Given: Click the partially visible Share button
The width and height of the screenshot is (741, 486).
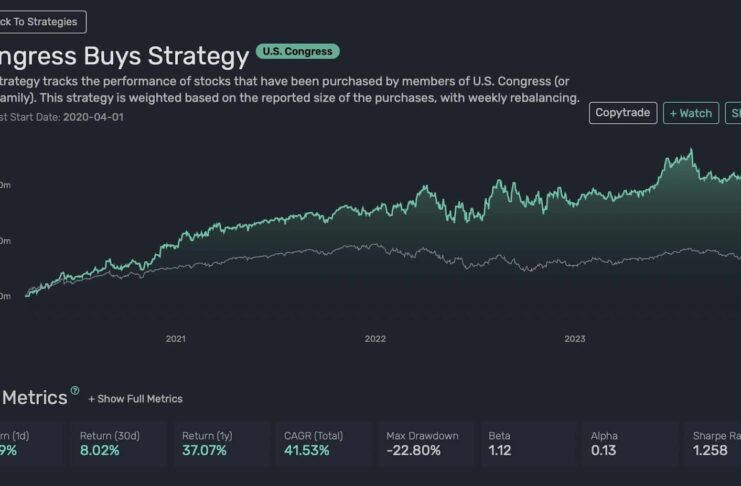Looking at the screenshot, I should (x=732, y=113).
